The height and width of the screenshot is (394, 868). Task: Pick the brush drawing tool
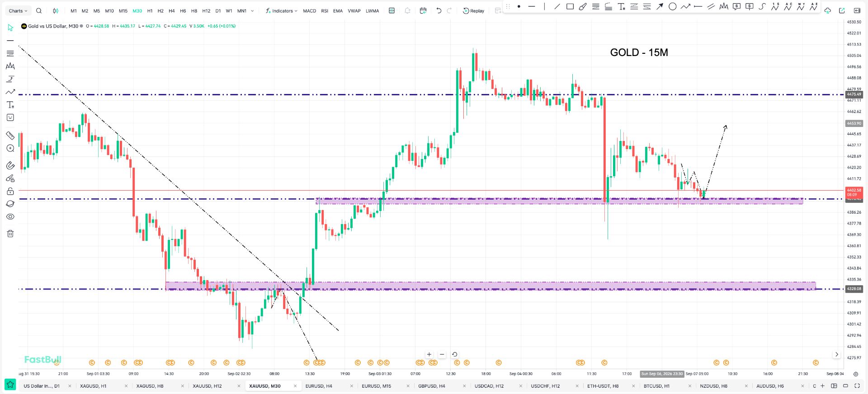point(583,6)
